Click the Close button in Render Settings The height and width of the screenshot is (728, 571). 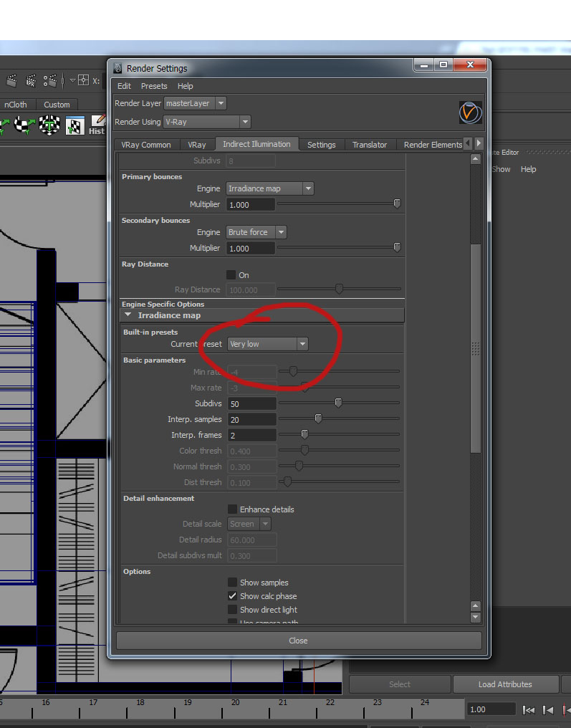[299, 641]
